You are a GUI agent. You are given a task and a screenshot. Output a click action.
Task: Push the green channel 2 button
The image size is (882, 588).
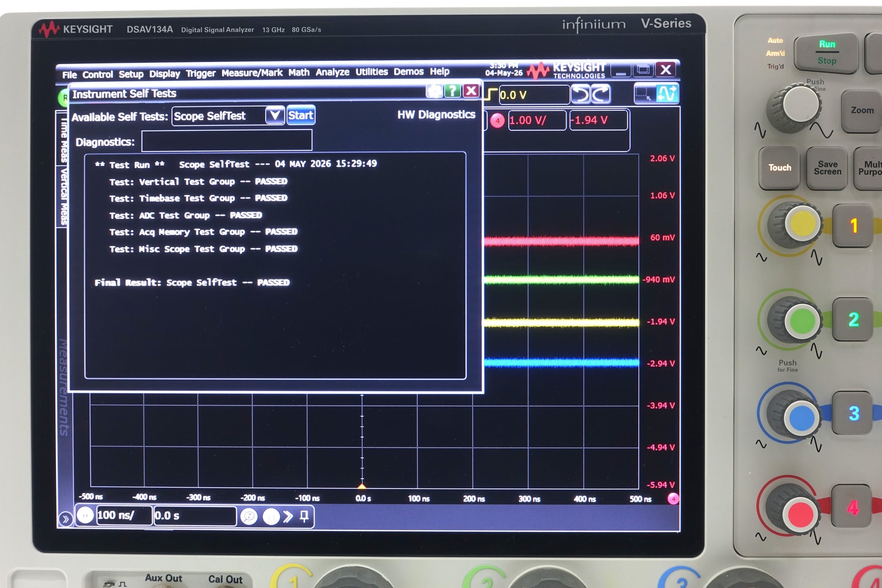[853, 320]
